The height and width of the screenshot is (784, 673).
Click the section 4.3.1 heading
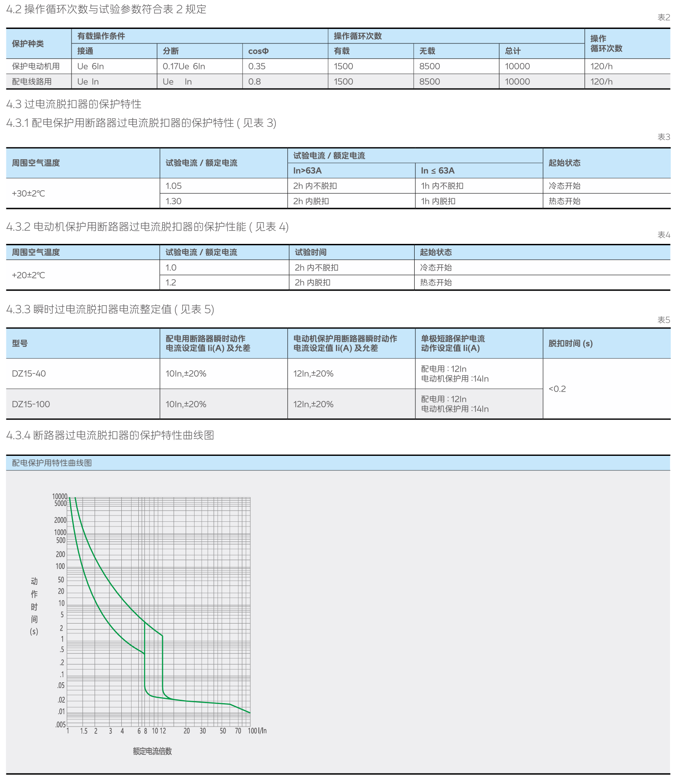tap(141, 123)
